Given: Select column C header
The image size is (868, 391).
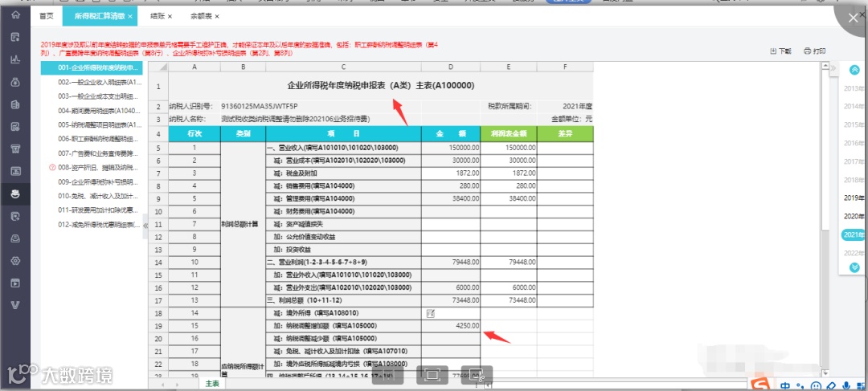Looking at the screenshot, I should (x=343, y=67).
